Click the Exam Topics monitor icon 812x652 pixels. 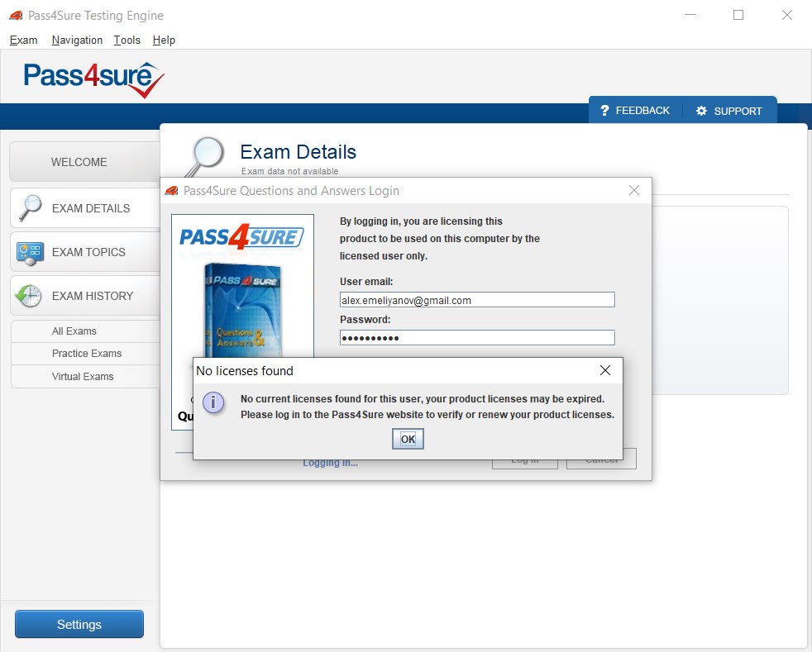click(x=30, y=253)
